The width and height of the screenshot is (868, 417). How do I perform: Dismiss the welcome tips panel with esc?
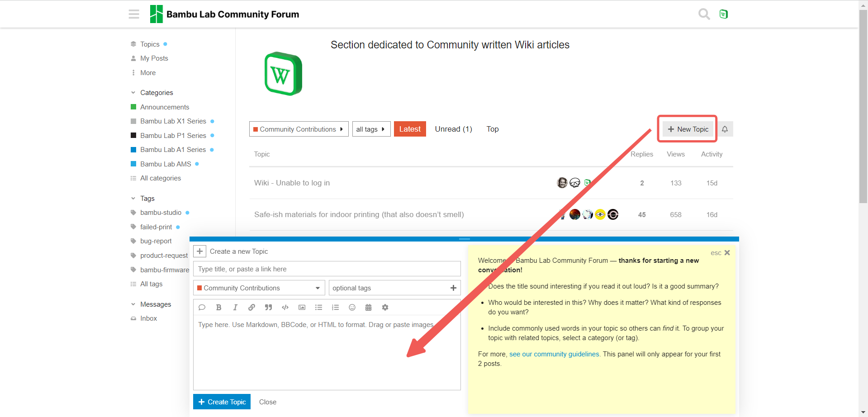(720, 253)
